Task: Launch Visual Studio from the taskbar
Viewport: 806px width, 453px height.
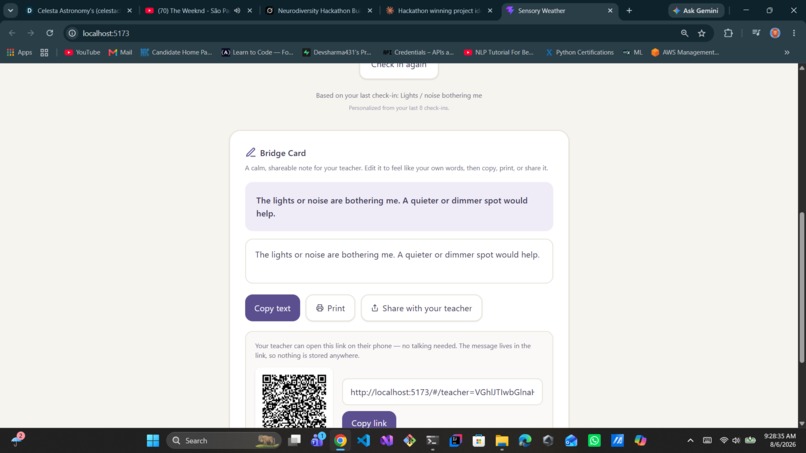Action: click(387, 441)
